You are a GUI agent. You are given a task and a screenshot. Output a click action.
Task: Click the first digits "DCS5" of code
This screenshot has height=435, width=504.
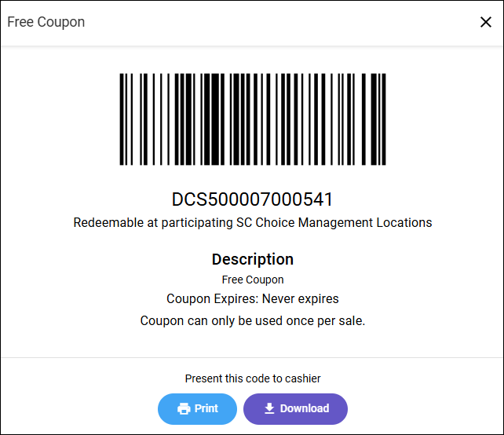point(191,199)
